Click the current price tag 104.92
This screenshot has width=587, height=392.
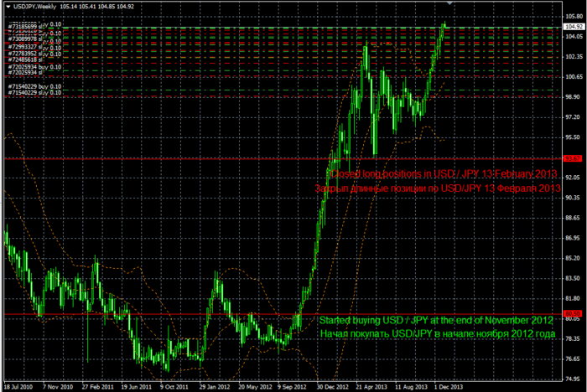coord(574,27)
